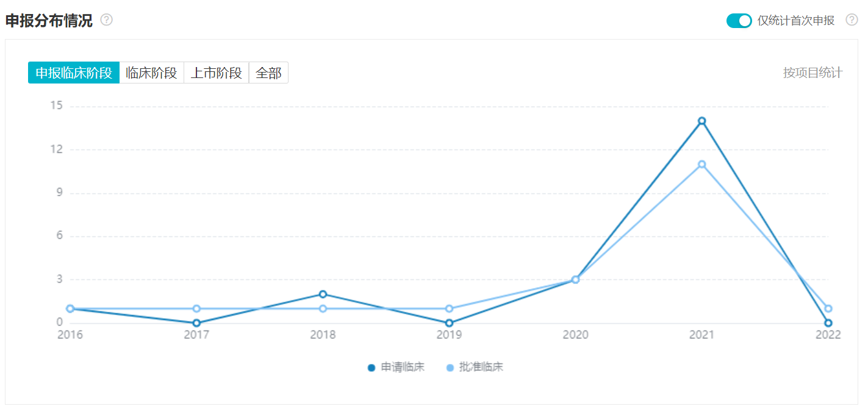Select the 2019 批准临床 data point
868x409 pixels.
(449, 308)
